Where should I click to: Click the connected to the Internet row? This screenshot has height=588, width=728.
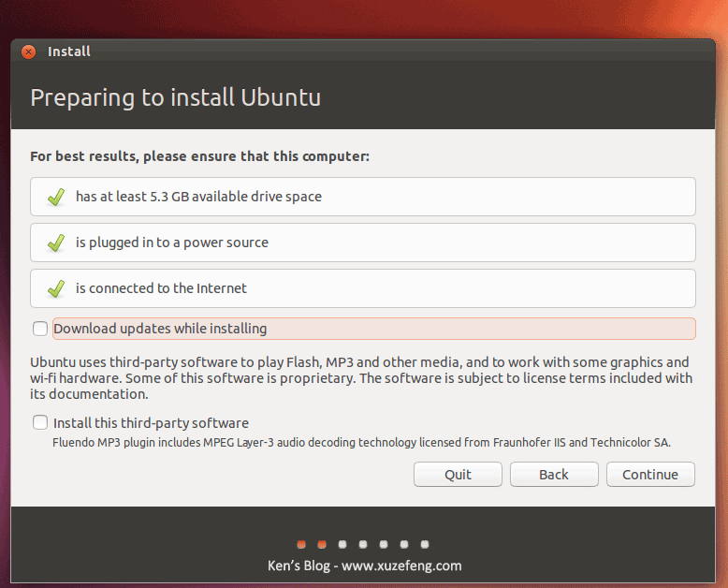pos(363,288)
